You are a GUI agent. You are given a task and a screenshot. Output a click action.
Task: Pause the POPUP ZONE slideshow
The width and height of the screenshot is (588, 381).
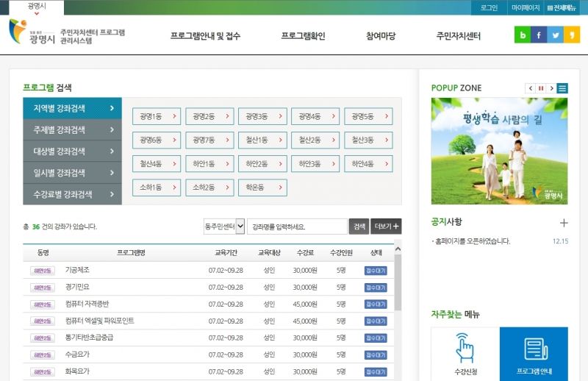click(541, 88)
